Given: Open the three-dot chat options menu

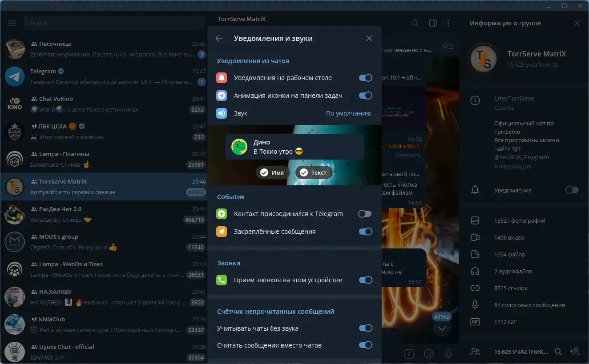Looking at the screenshot, I should pyautogui.click(x=448, y=23).
